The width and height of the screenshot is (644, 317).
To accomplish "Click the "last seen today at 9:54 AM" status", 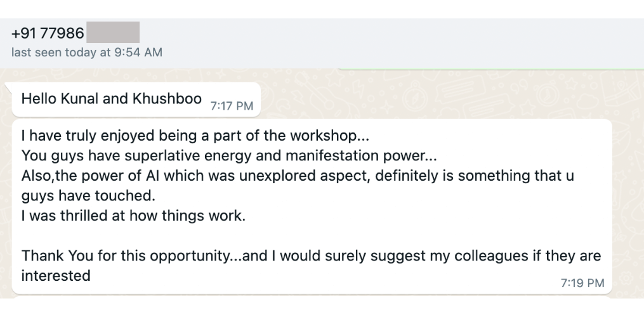I will pos(87,53).
